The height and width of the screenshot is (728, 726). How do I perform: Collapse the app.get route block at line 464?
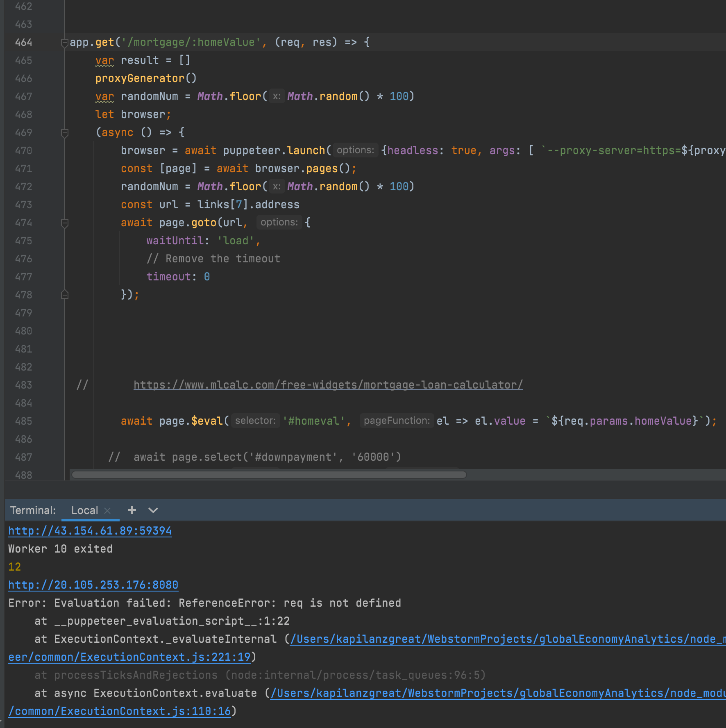click(64, 43)
